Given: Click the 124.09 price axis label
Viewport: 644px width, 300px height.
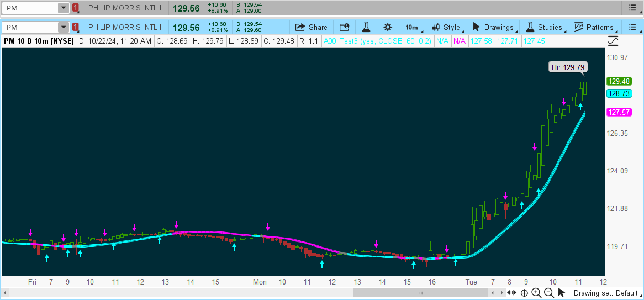Looking at the screenshot, I should pyautogui.click(x=617, y=171).
